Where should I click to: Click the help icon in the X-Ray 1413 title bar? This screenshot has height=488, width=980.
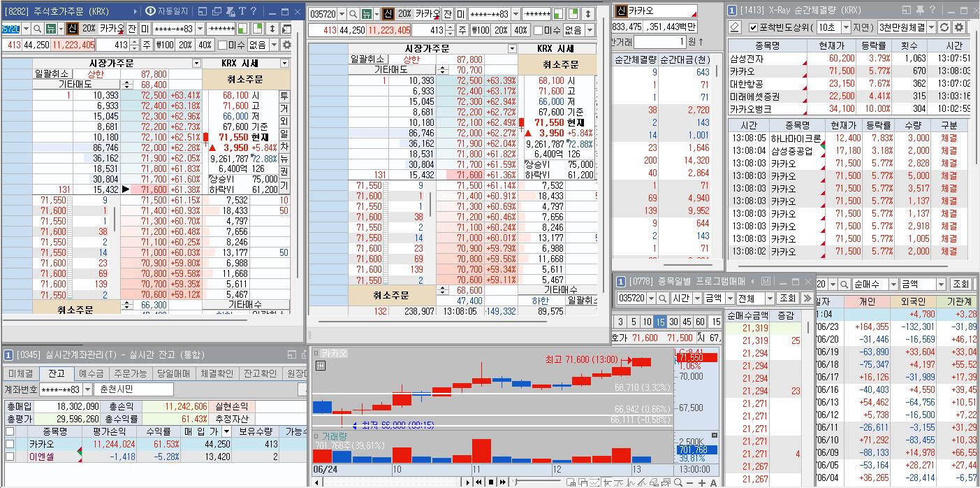[932, 10]
